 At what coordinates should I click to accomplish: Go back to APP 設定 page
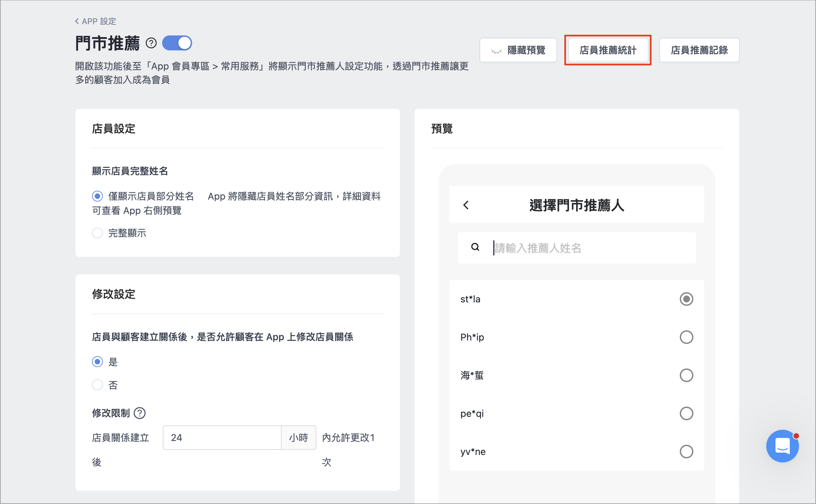coord(96,21)
